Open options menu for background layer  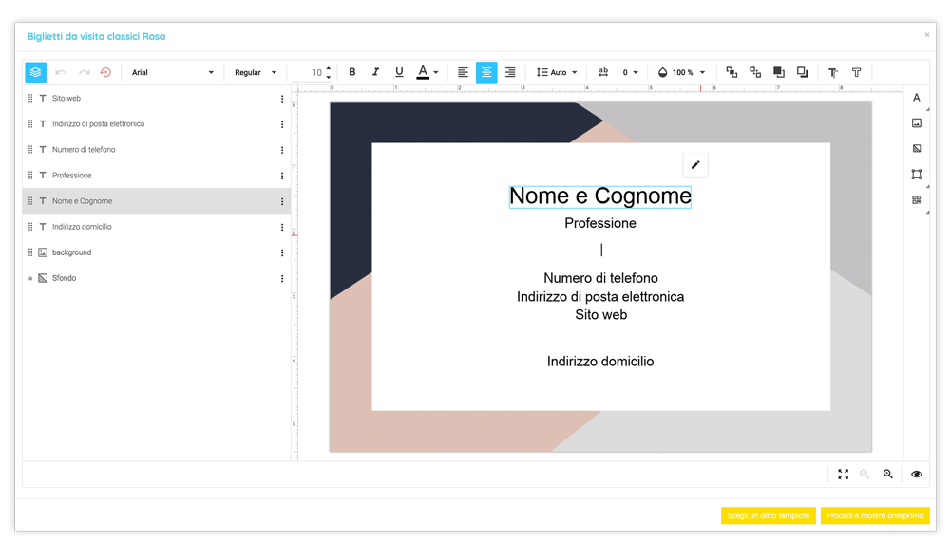coord(282,252)
